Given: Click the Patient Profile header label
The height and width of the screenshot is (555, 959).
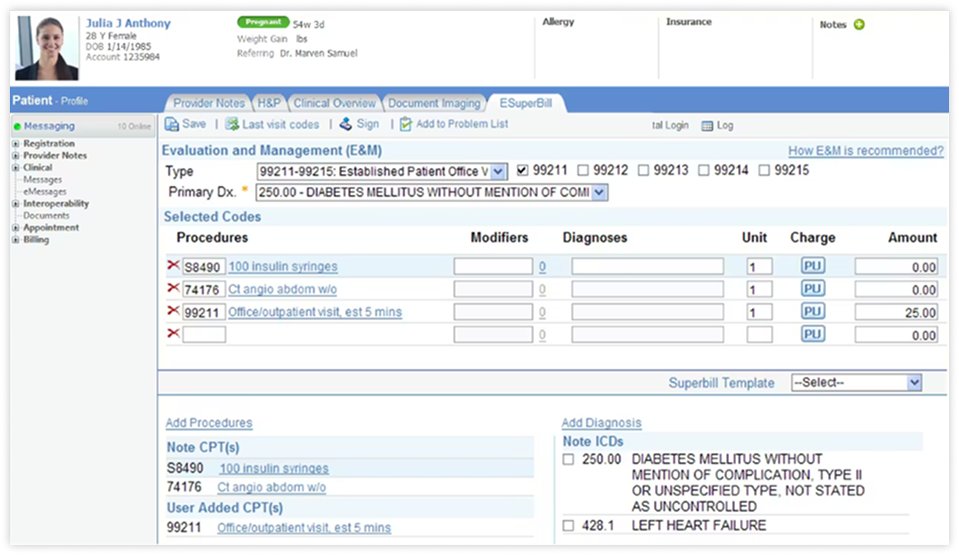Looking at the screenshot, I should pos(50,100).
